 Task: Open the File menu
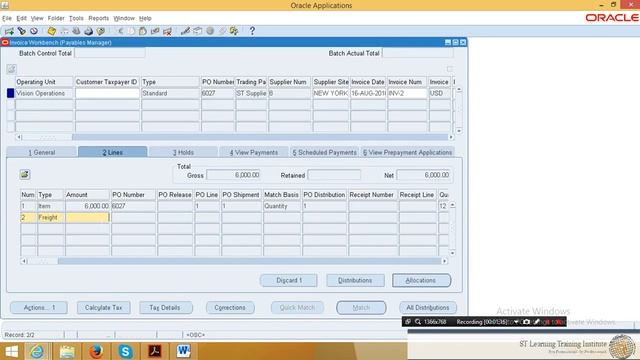coord(7,18)
